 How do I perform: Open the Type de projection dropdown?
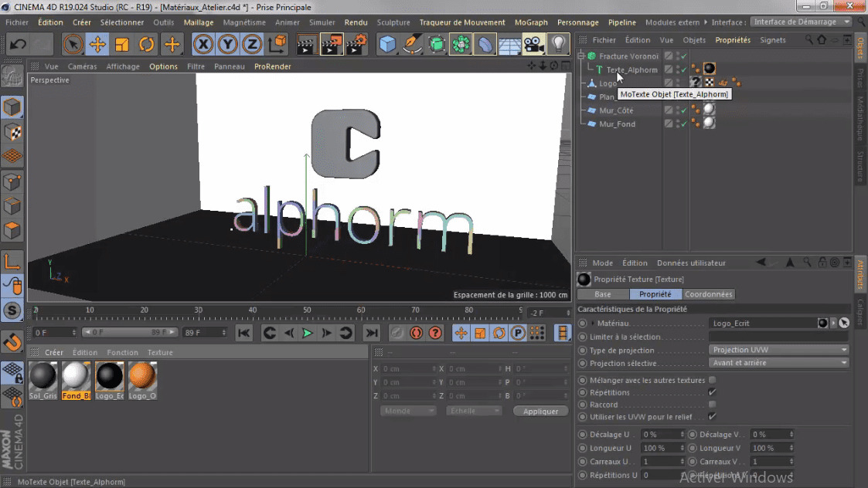tap(779, 350)
